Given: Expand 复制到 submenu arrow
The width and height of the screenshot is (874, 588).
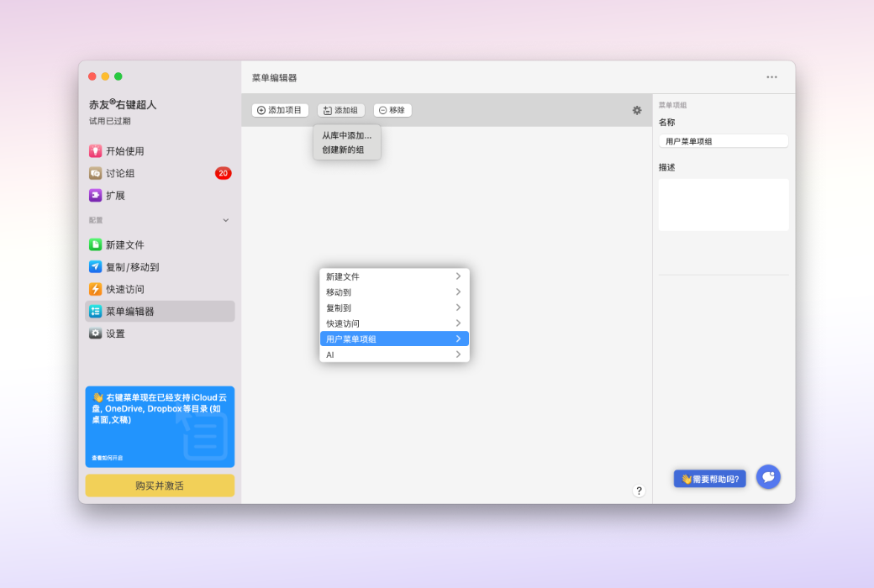Looking at the screenshot, I should click(x=458, y=307).
